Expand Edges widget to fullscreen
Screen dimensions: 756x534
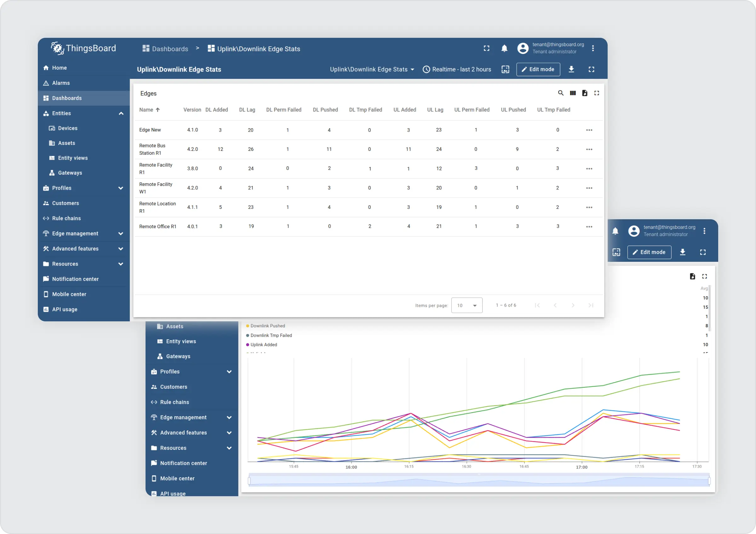596,93
